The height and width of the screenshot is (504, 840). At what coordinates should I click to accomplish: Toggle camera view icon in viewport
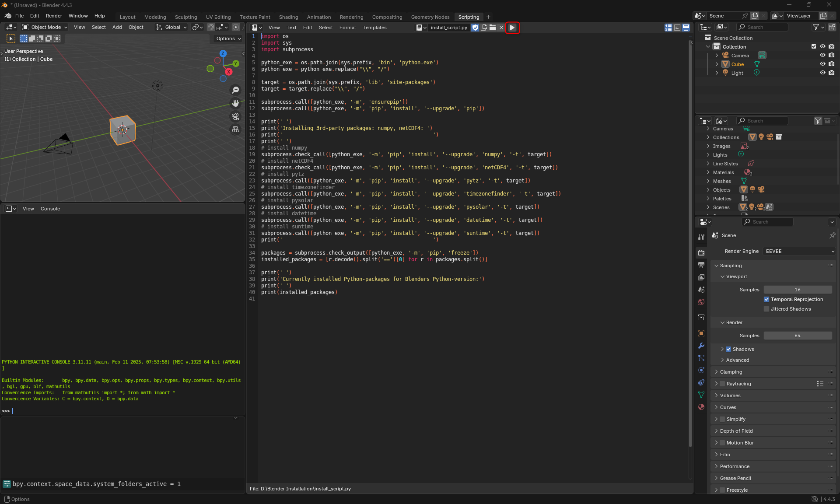pos(235,116)
